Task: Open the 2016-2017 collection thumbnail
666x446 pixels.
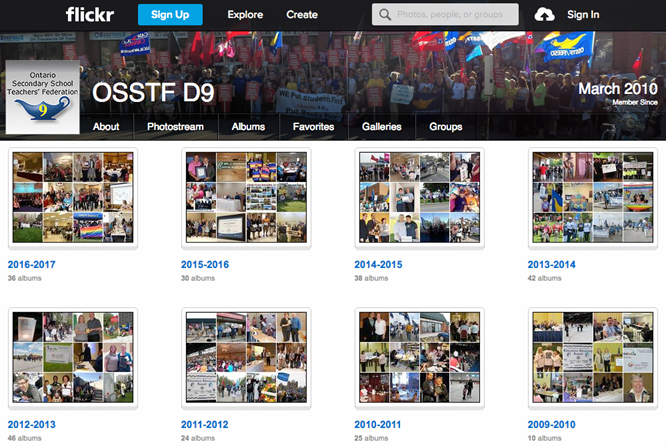Action: [x=73, y=198]
